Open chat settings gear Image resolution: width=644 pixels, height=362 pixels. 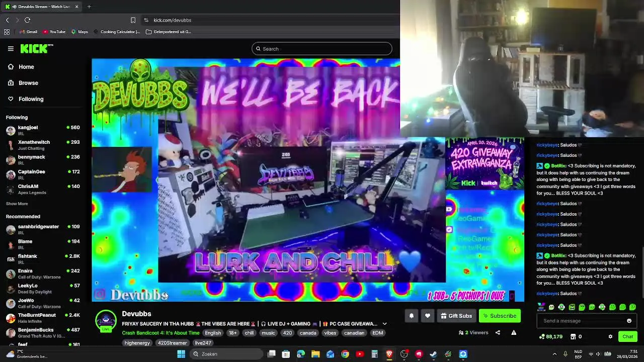pos(610,337)
